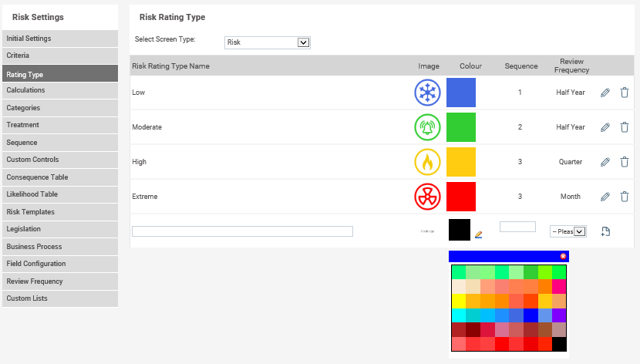Delete the Moderate risk rating
Screen dimensions: 640x364
tap(625, 127)
